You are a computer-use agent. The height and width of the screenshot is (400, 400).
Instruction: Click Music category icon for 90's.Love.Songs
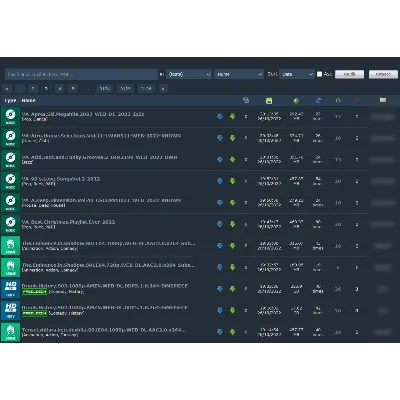tap(10, 181)
